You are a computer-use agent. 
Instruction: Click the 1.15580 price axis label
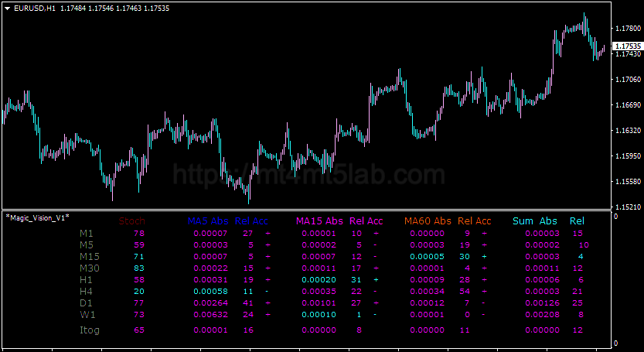click(x=628, y=181)
